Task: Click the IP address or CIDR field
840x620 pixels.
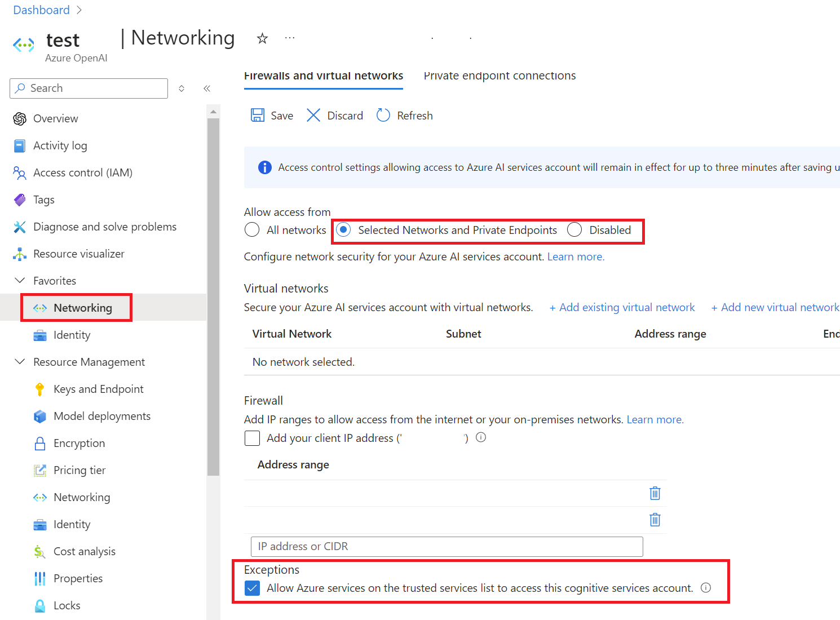Action: click(446, 546)
